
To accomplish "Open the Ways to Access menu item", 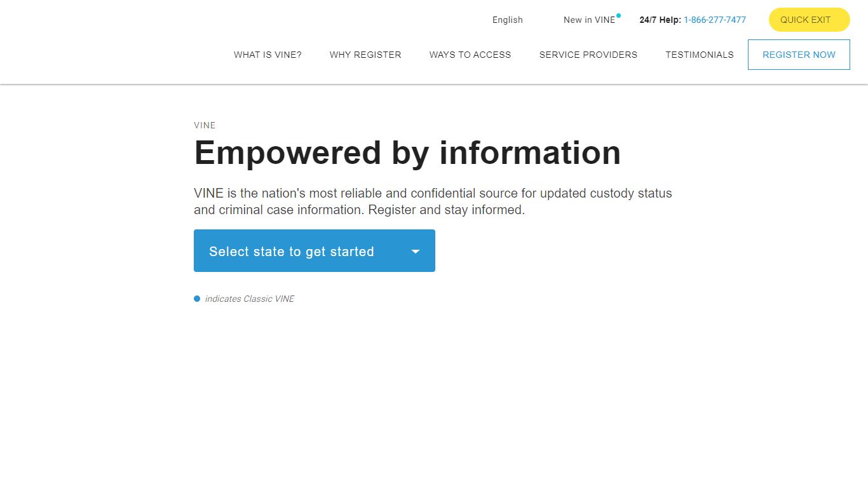I will click(470, 55).
